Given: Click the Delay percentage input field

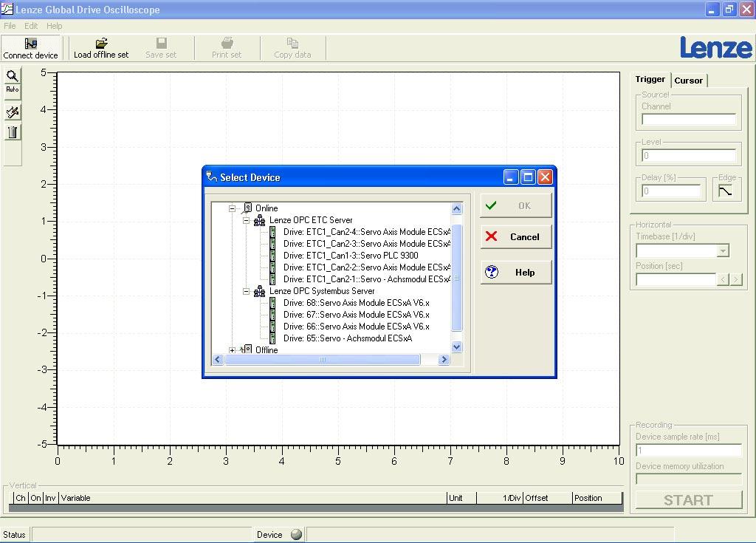Looking at the screenshot, I should pyautogui.click(x=671, y=191).
